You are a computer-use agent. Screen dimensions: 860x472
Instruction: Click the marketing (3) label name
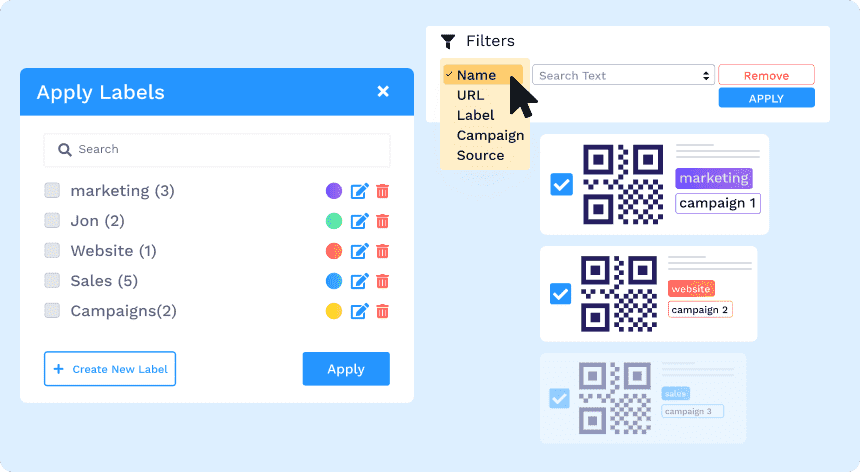(x=122, y=191)
